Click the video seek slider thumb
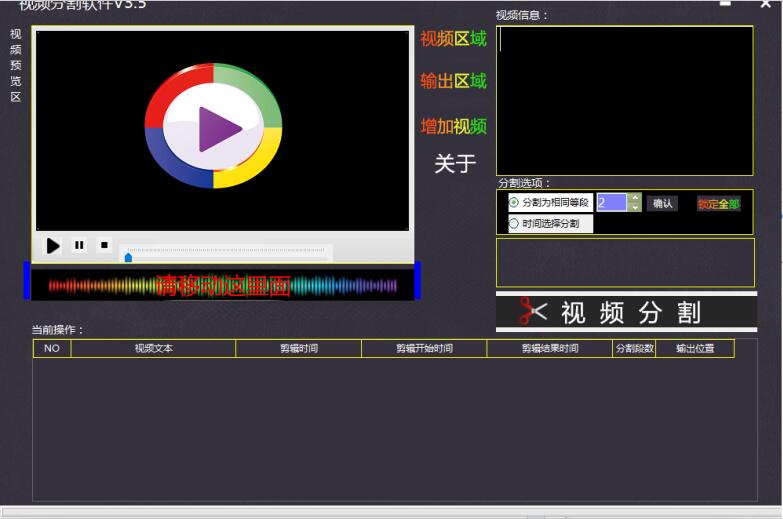Viewport: 783px width, 519px height. 128,257
